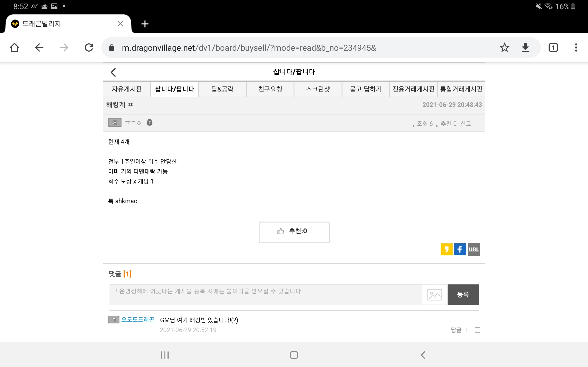Open the 팁&공략 tab
588x367 pixels.
[x=222, y=89]
